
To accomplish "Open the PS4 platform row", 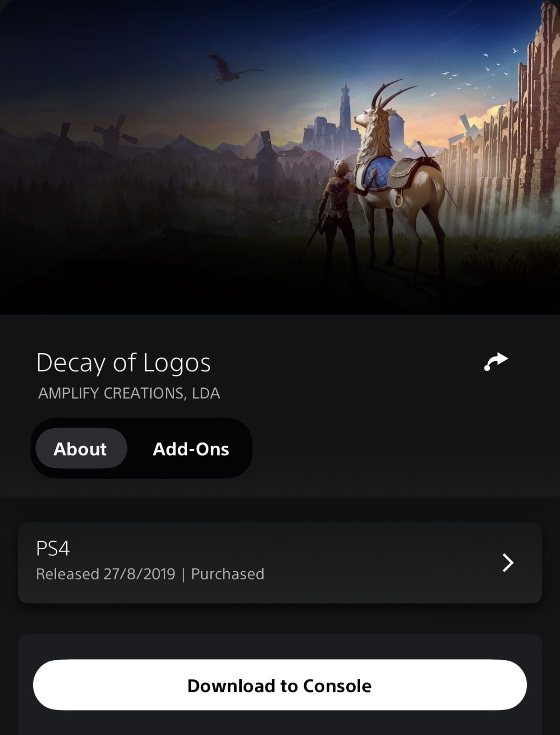I will pyautogui.click(x=280, y=562).
